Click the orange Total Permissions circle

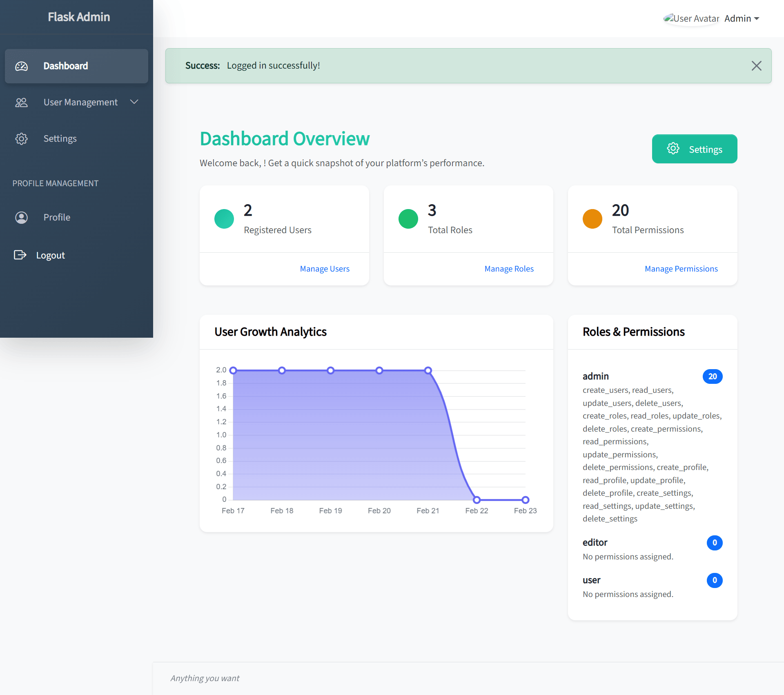tap(592, 219)
